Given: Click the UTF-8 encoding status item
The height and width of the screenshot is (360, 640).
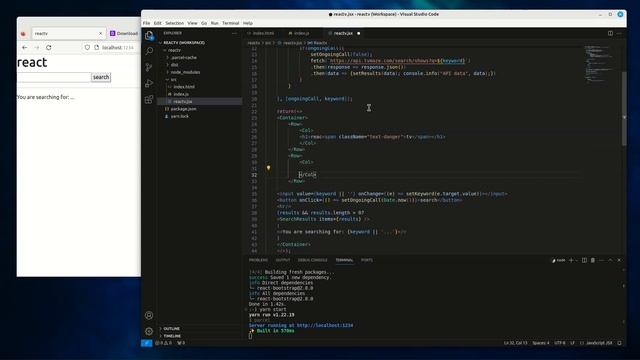Looking at the screenshot, I should 560,343.
